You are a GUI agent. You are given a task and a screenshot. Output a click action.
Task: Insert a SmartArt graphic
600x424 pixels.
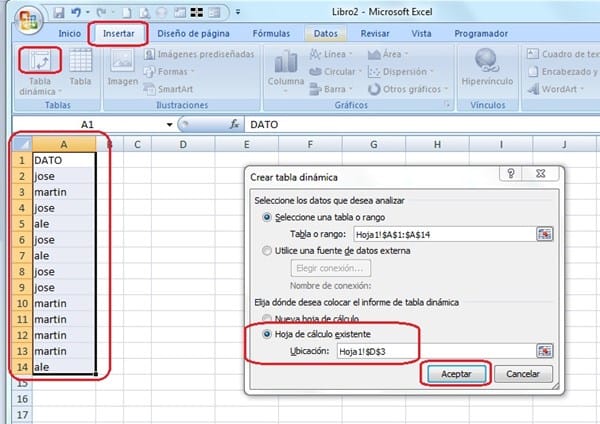point(168,89)
